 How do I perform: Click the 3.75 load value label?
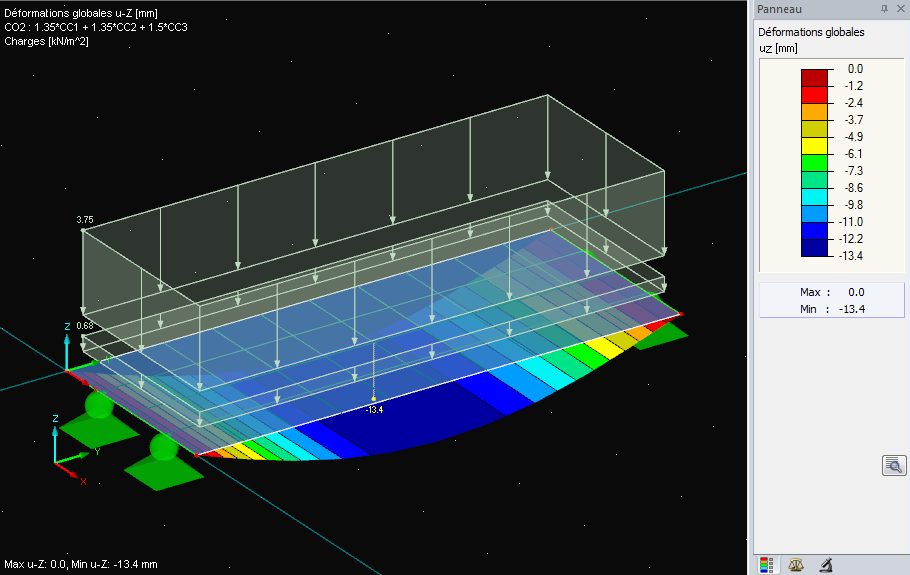coord(85,220)
